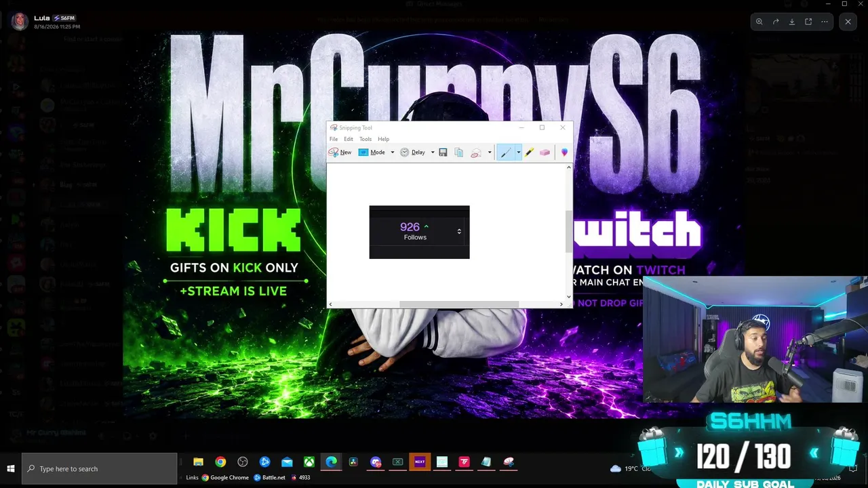Start a New snip in Snipping Tool

point(340,152)
